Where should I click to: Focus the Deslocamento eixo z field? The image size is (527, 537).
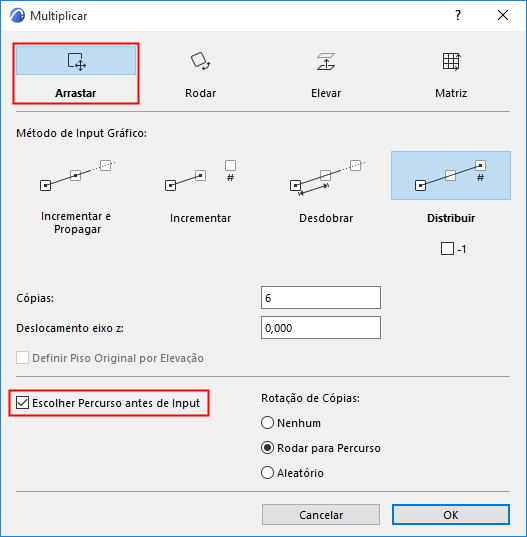pyautogui.click(x=321, y=328)
